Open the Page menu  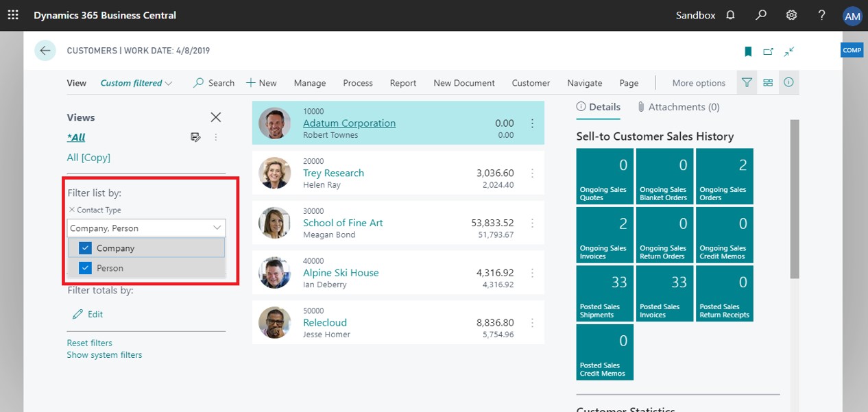tap(629, 83)
